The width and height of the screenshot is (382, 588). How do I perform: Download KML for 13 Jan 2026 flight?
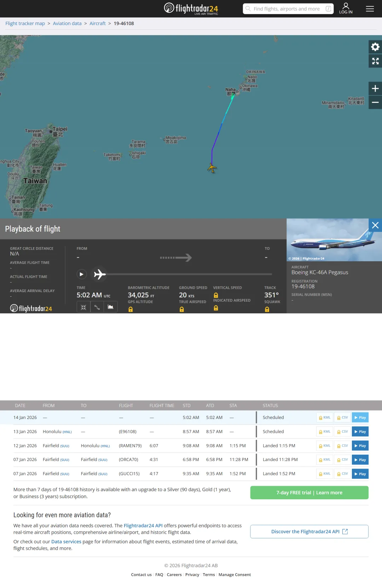[325, 432]
